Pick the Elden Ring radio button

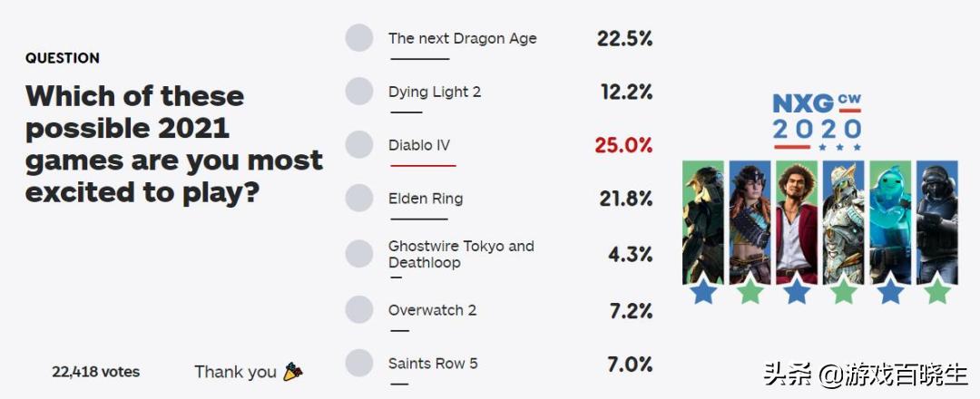(359, 199)
